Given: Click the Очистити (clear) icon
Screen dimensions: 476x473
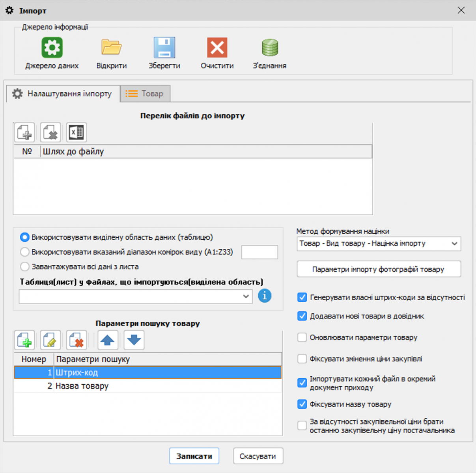Looking at the screenshot, I should coord(217,47).
